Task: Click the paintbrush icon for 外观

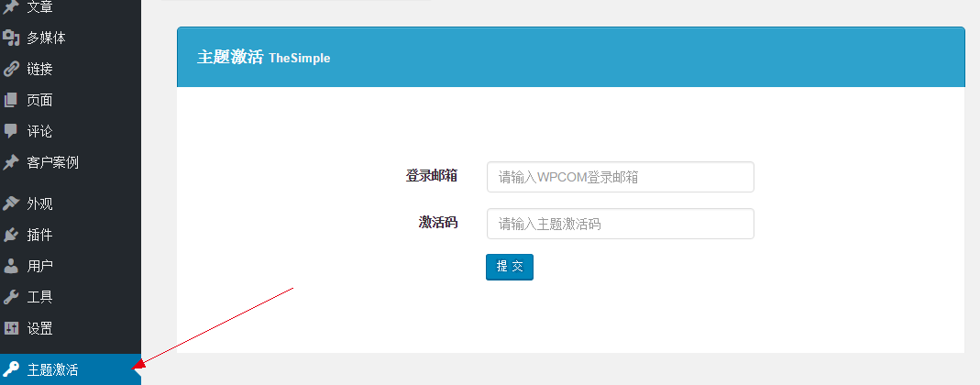Action: pyautogui.click(x=11, y=203)
